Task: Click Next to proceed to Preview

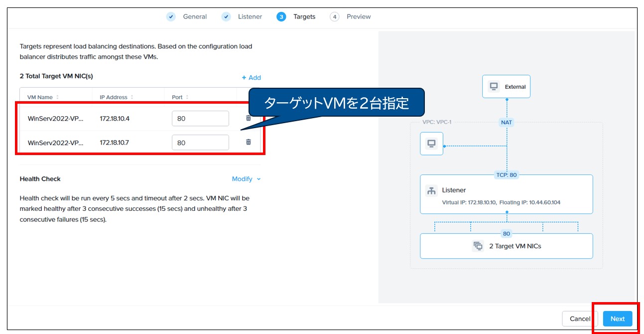Action: click(617, 319)
